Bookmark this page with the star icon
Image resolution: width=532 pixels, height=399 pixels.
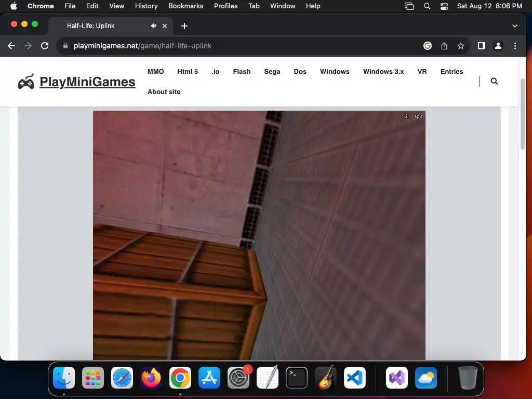460,46
